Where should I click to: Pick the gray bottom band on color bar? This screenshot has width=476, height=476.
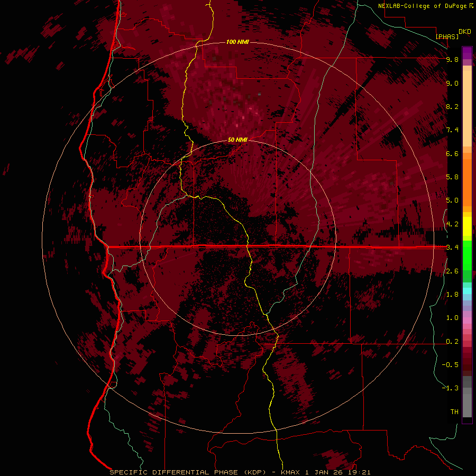pos(467,405)
